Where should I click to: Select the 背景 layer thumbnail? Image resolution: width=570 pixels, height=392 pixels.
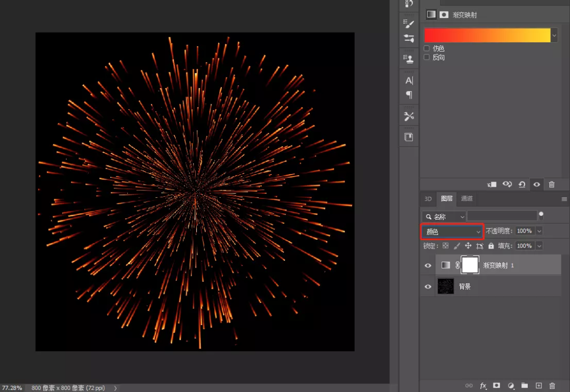click(445, 286)
